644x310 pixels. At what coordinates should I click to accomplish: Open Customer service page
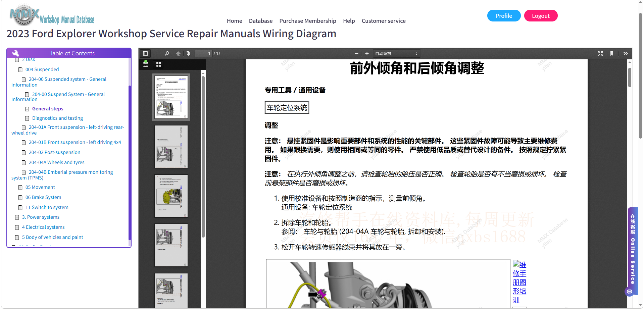coord(384,21)
